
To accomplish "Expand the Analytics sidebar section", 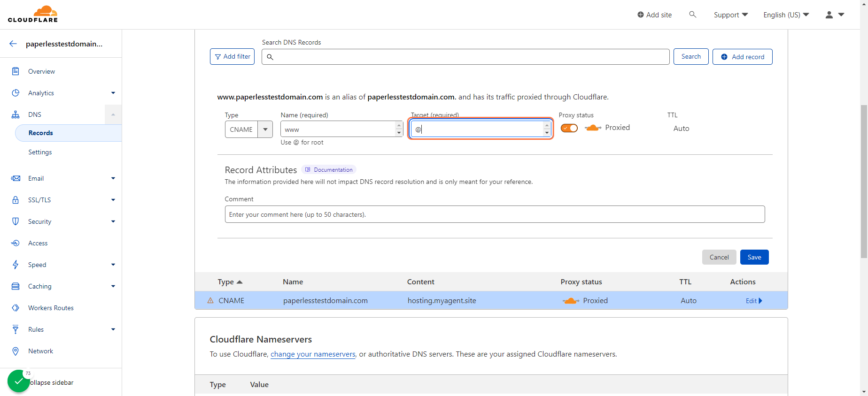I will [x=113, y=93].
